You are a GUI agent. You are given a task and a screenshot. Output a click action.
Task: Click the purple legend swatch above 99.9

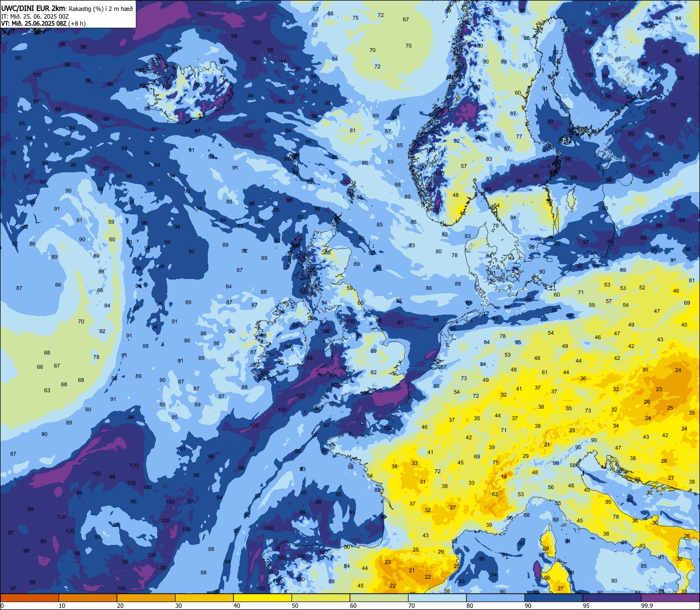(670, 597)
